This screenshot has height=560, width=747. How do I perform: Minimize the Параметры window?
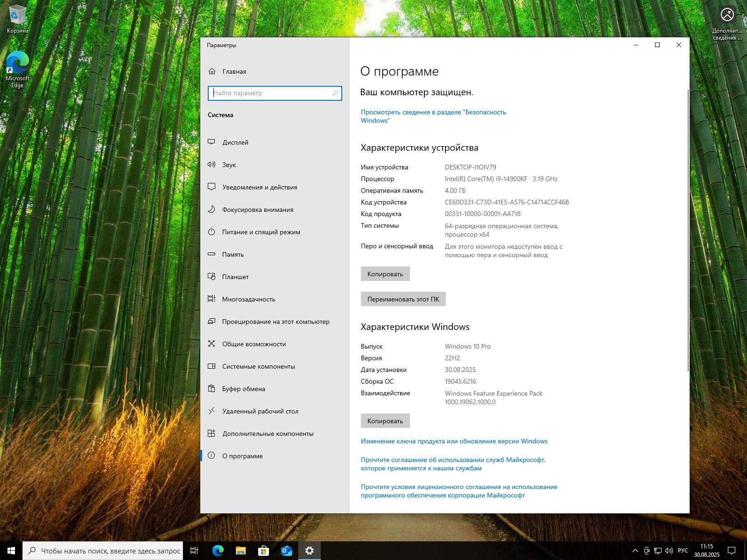pyautogui.click(x=636, y=45)
